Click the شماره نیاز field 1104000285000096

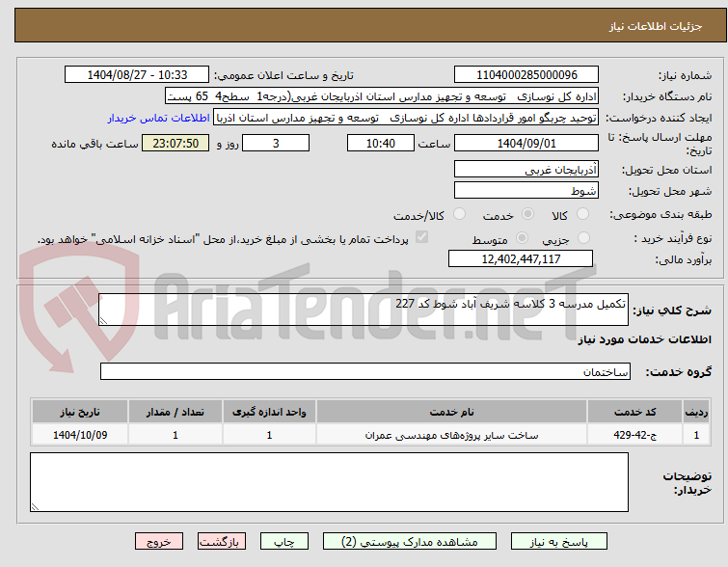[x=526, y=75]
